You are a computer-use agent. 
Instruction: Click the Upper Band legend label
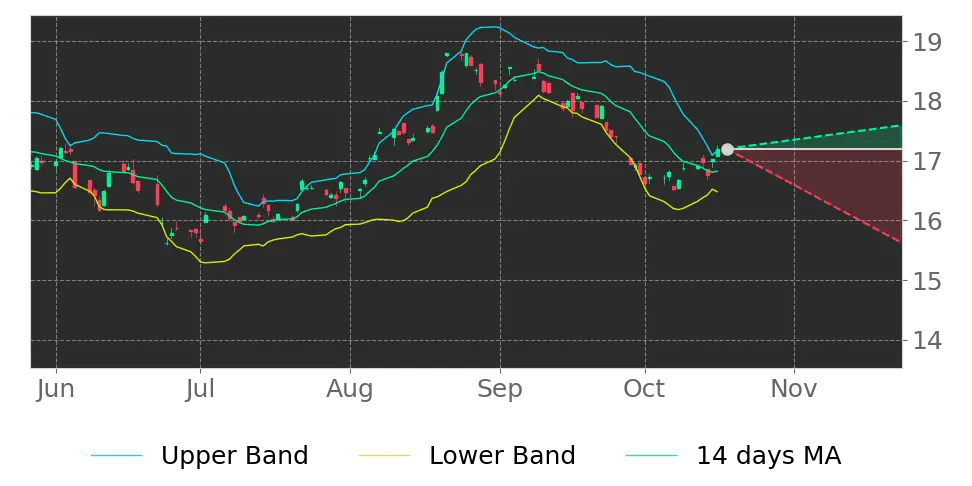pos(234,456)
